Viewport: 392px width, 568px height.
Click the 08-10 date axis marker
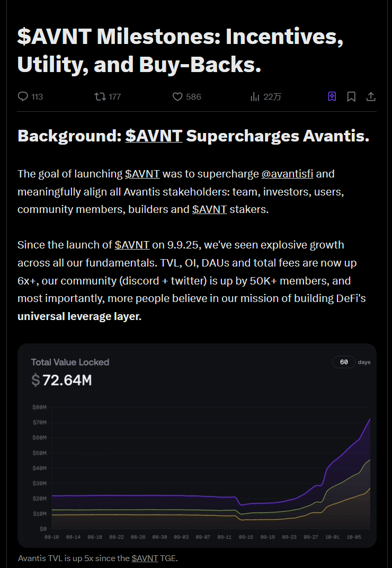(52, 537)
